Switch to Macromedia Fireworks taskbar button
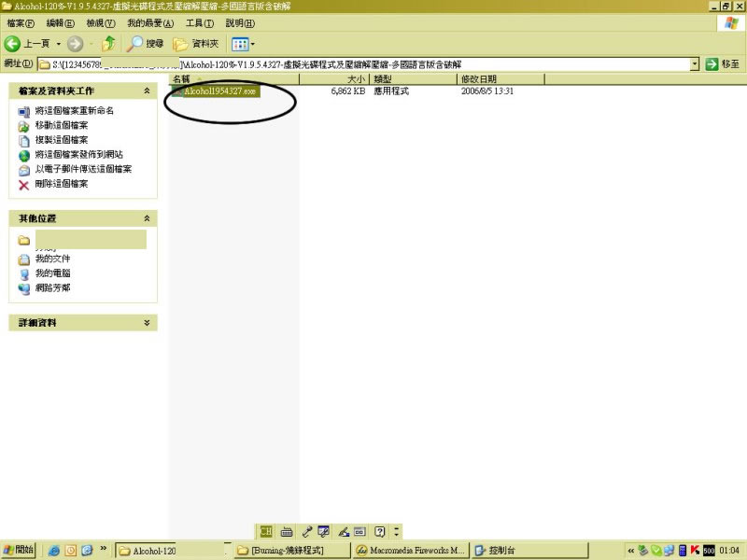This screenshot has height=560, width=747. click(411, 551)
